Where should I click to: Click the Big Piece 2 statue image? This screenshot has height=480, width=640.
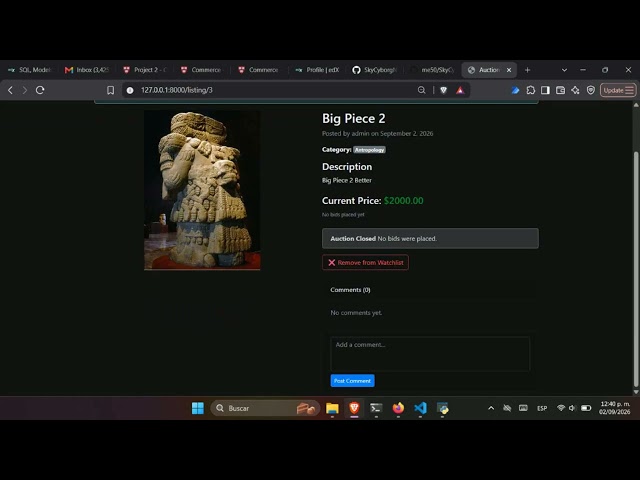(x=202, y=190)
